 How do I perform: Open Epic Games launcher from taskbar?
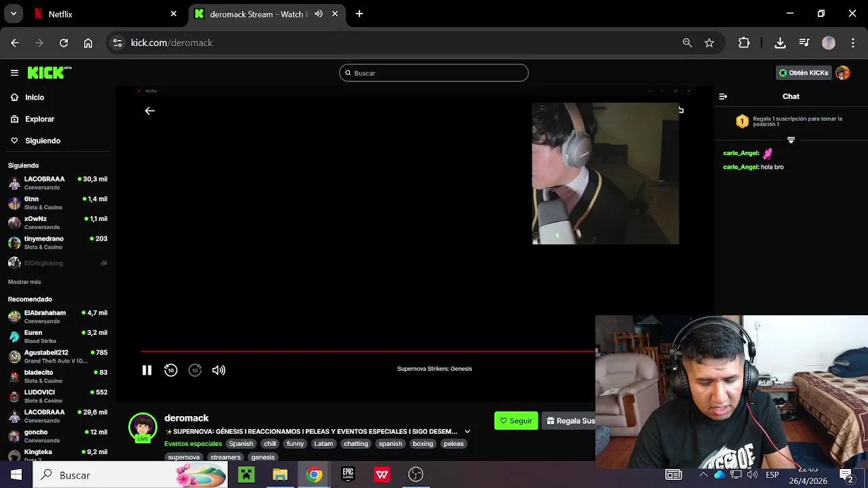(348, 475)
